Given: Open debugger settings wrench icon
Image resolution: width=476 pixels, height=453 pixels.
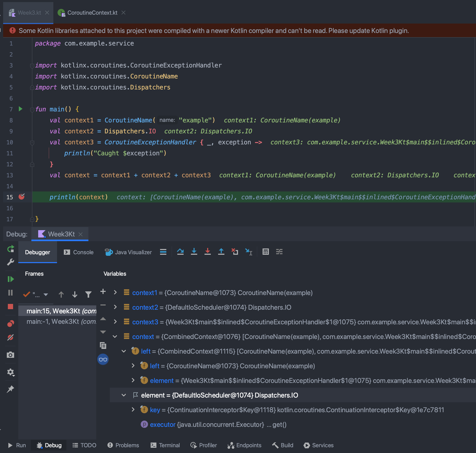Looking at the screenshot, I should (x=10, y=262).
